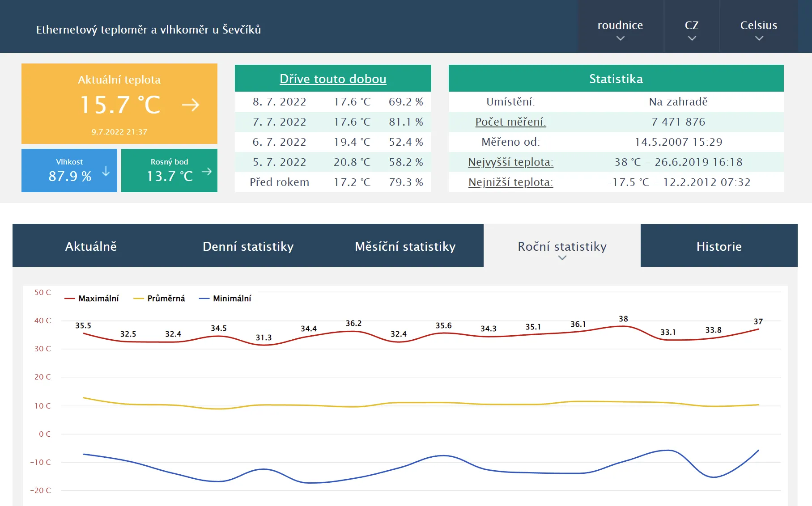Screen dimensions: 812x506
Task: Switch to the Měsíční statistiky tab
Action: (405, 246)
